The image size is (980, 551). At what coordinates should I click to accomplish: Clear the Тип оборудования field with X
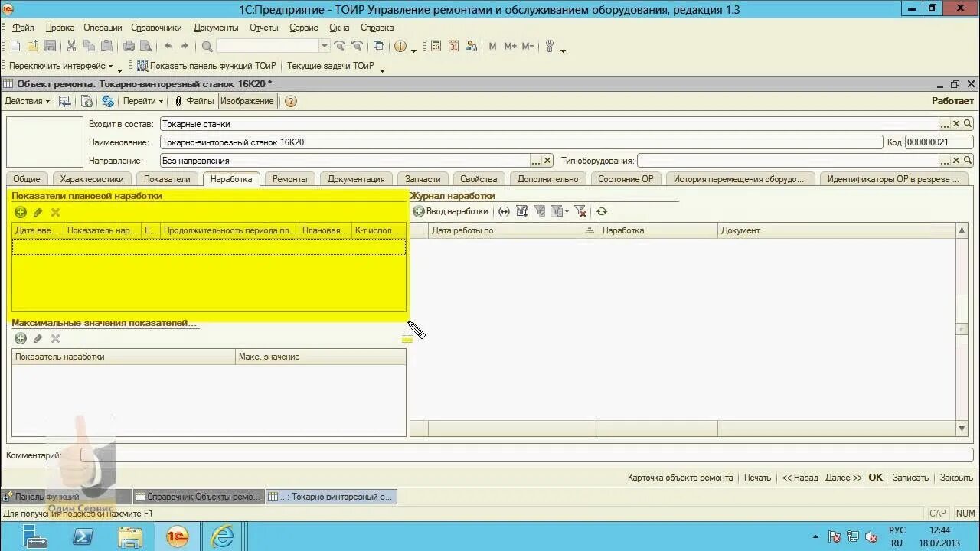click(956, 161)
